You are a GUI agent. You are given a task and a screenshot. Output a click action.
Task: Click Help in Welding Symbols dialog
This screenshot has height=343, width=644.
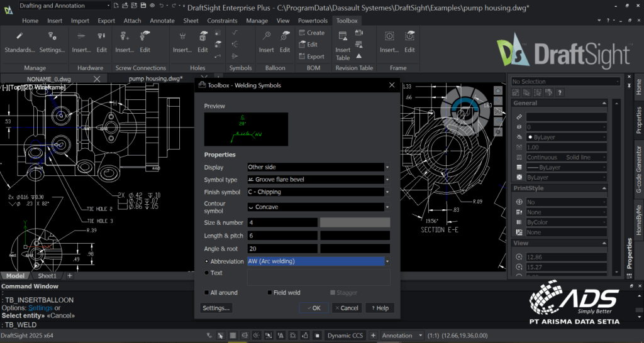(380, 308)
